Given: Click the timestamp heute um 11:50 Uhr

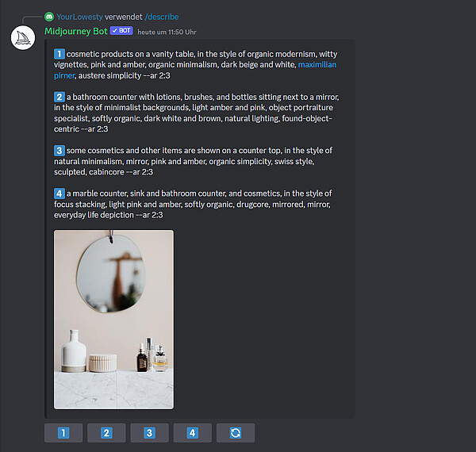Looking at the screenshot, I should (167, 32).
